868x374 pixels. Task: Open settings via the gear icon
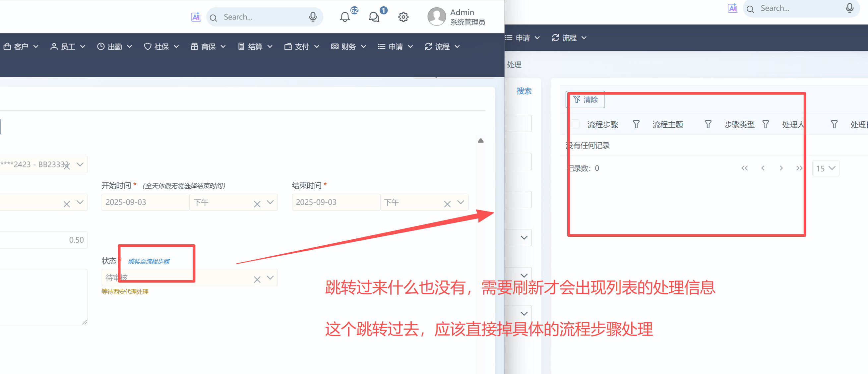click(x=403, y=17)
